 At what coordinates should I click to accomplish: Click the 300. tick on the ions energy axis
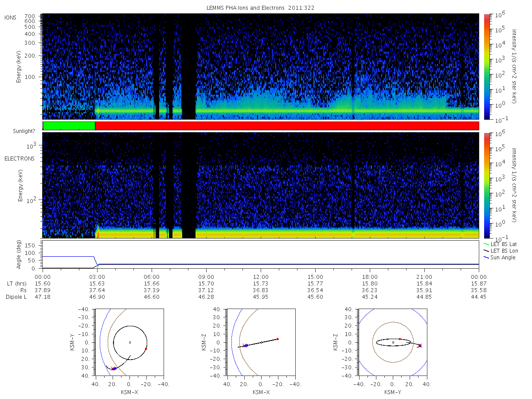30,43
